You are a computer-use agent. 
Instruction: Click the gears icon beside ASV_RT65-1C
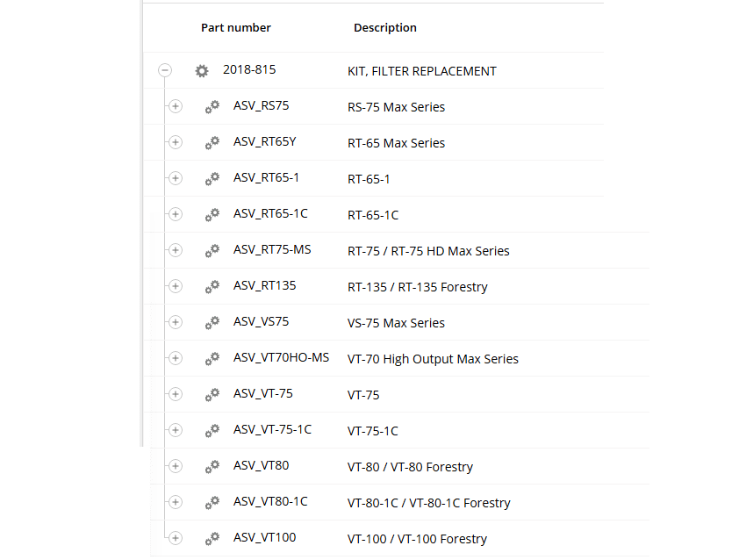click(x=212, y=215)
